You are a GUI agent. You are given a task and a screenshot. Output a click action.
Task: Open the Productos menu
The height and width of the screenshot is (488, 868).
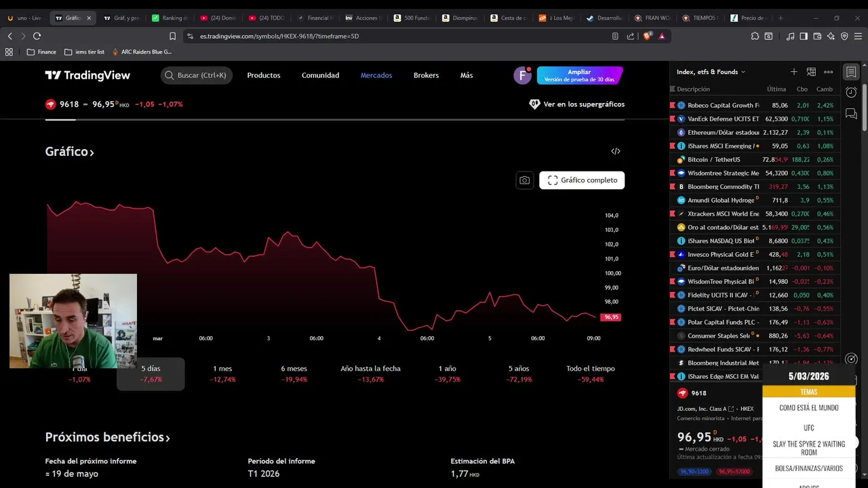[264, 75]
